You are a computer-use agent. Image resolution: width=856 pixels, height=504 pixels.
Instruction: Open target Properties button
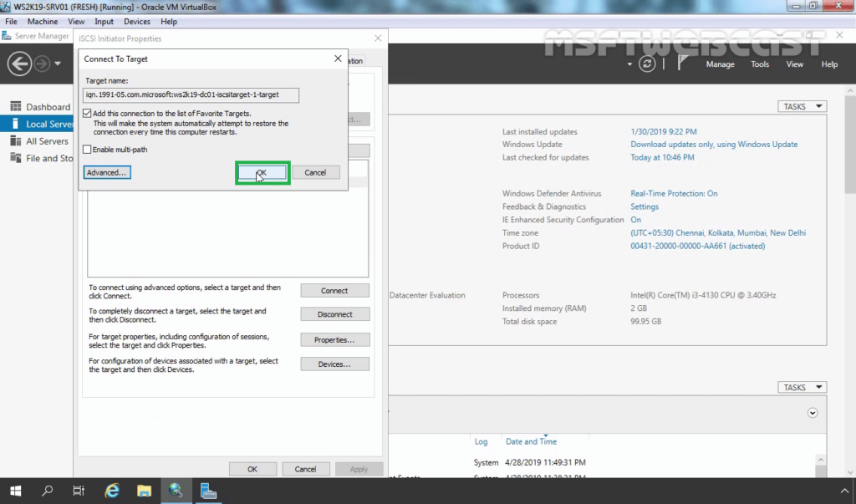(x=334, y=339)
